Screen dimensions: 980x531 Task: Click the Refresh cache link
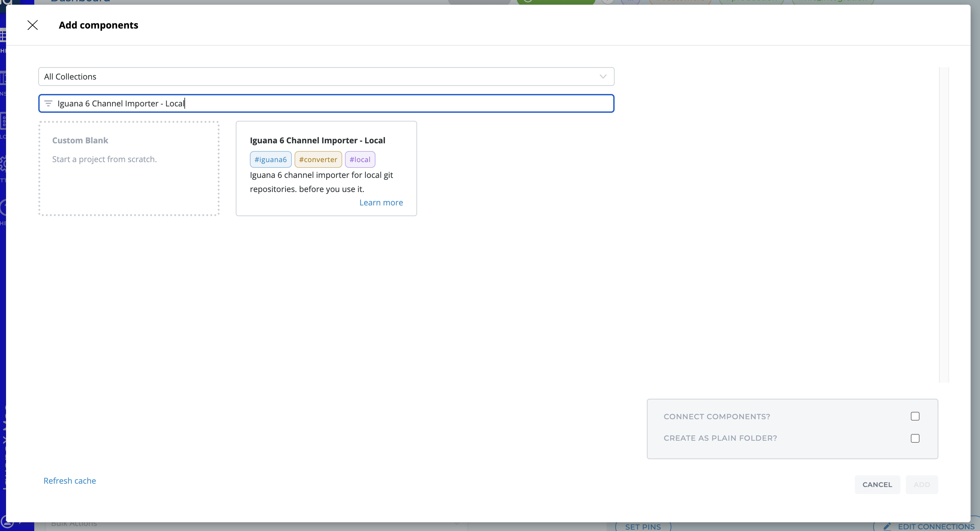[x=70, y=481]
